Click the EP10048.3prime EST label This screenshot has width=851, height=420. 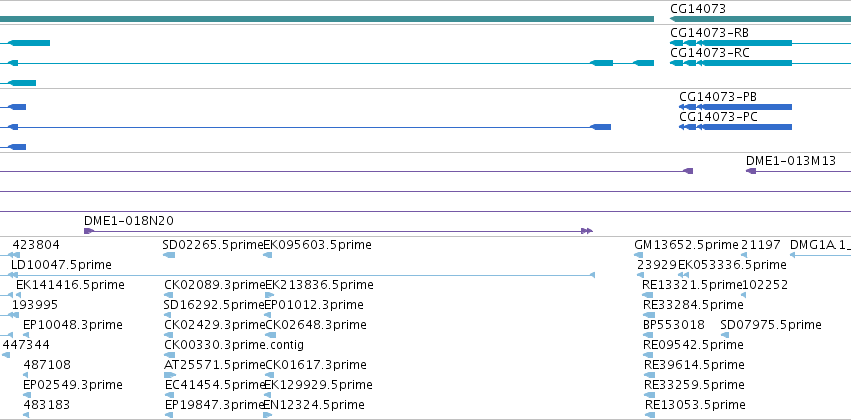click(73, 325)
